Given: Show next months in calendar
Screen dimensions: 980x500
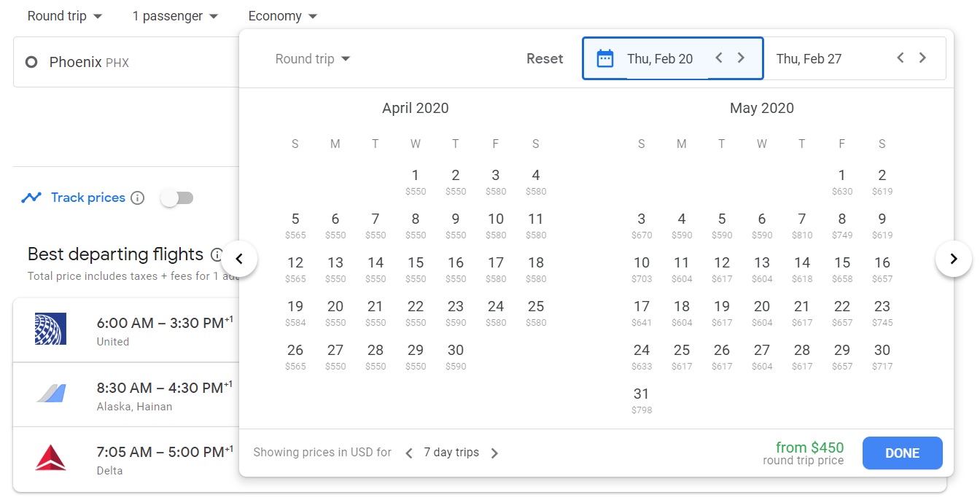Looking at the screenshot, I should [x=953, y=259].
